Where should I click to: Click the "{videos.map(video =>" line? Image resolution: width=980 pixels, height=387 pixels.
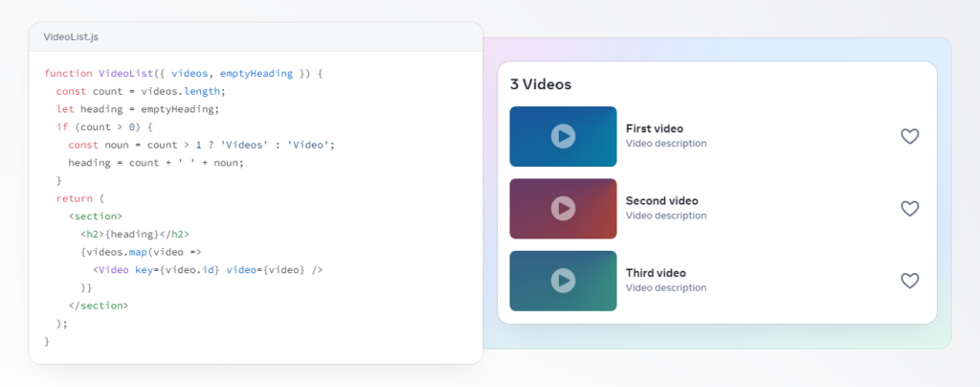pyautogui.click(x=141, y=252)
